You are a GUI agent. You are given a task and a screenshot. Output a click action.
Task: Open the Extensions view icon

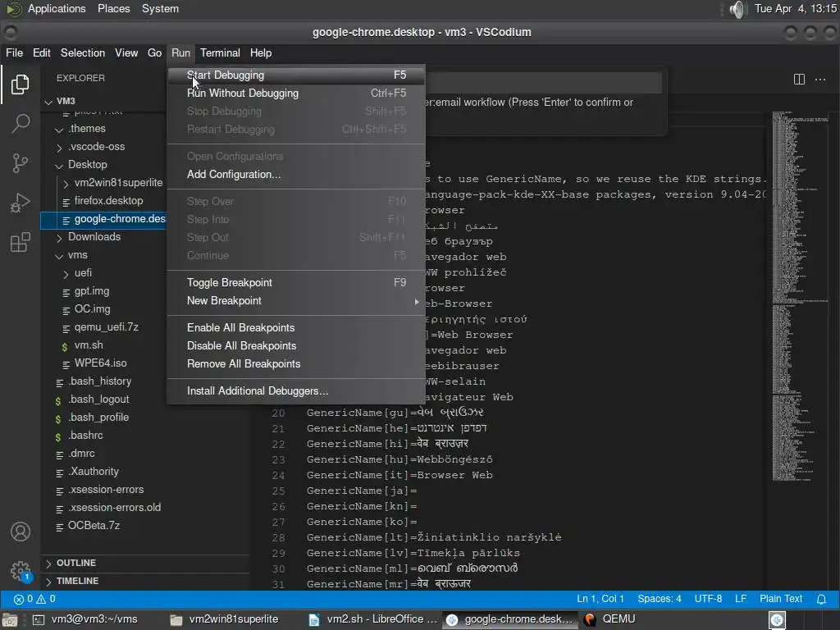pos(20,242)
